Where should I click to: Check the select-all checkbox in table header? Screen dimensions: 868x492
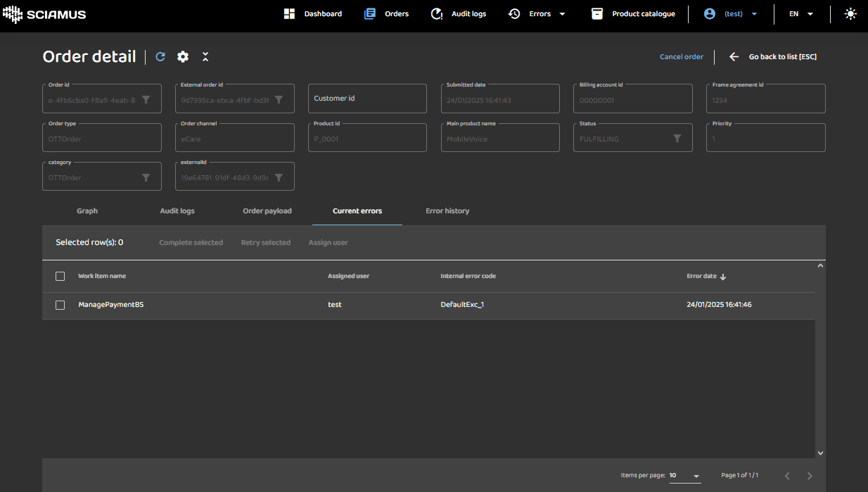(60, 277)
